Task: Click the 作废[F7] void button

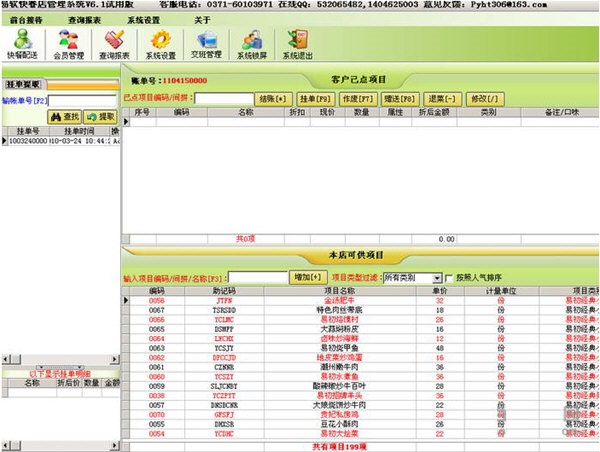Action: (x=358, y=99)
